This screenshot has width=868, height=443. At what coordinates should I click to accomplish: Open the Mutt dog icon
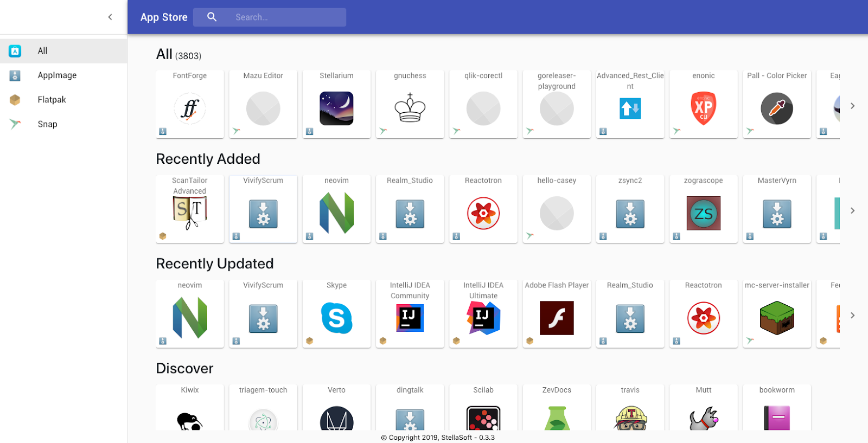704,418
